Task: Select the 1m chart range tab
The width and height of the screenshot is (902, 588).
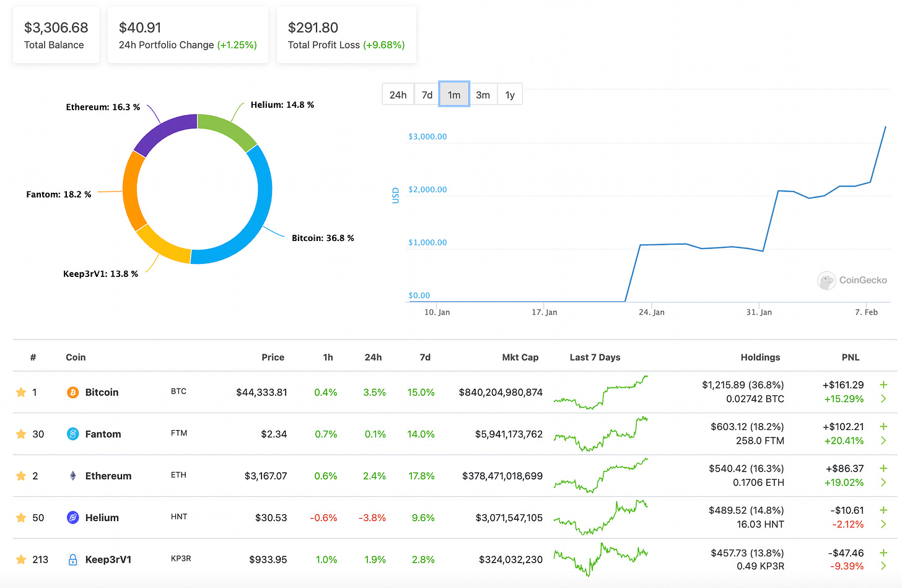Action: pyautogui.click(x=454, y=95)
